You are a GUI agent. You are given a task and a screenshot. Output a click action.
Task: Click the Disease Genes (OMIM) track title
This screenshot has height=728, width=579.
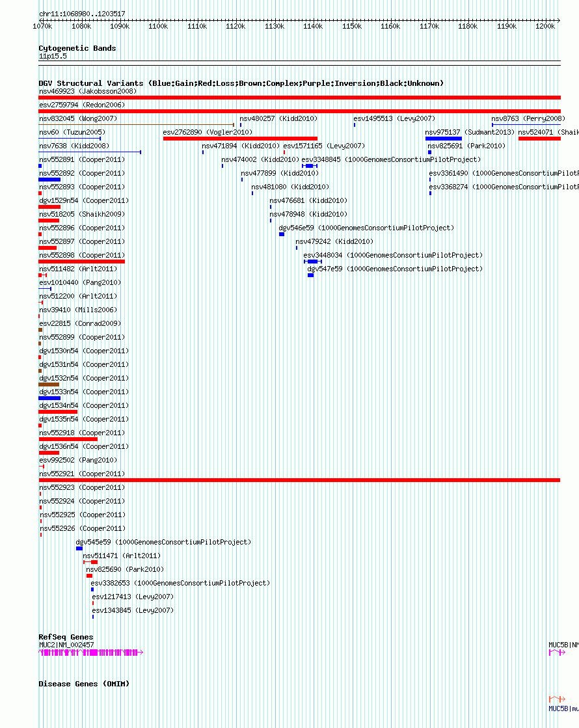tap(84, 684)
